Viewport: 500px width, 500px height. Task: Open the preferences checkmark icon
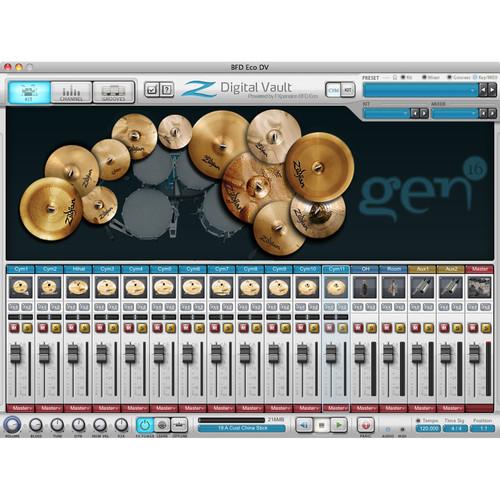click(x=152, y=89)
